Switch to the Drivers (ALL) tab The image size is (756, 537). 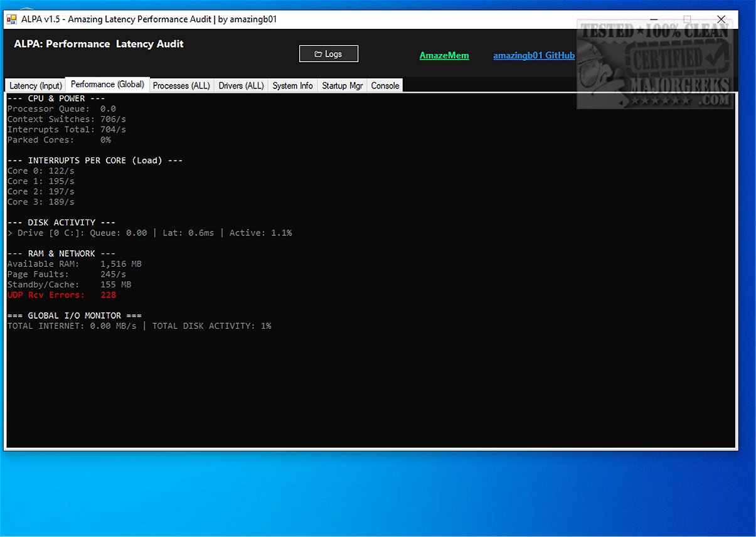241,85
